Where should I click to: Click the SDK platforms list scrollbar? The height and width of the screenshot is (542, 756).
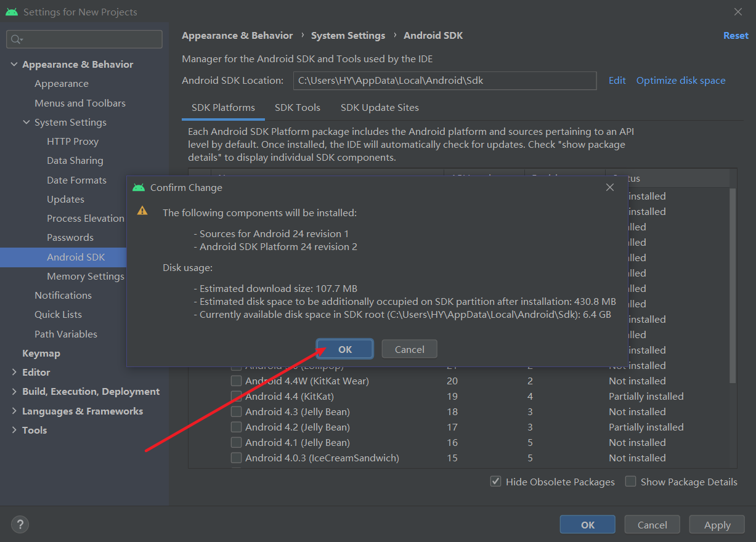click(733, 285)
